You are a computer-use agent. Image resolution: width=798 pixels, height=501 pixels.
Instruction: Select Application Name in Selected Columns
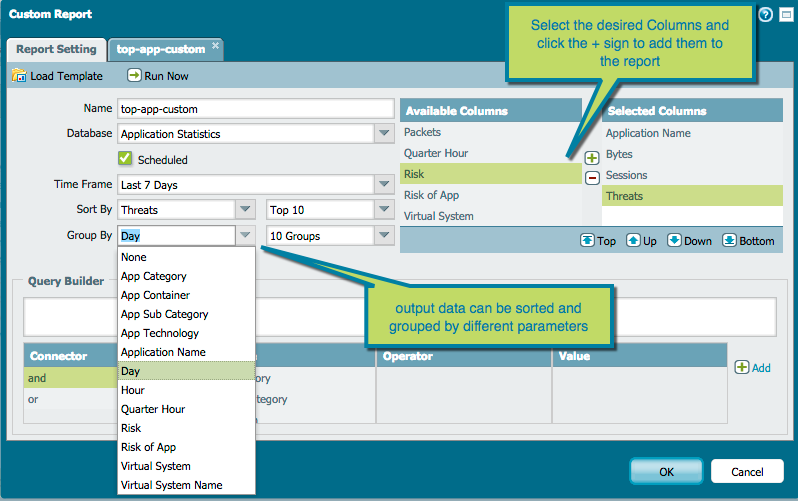(x=692, y=133)
